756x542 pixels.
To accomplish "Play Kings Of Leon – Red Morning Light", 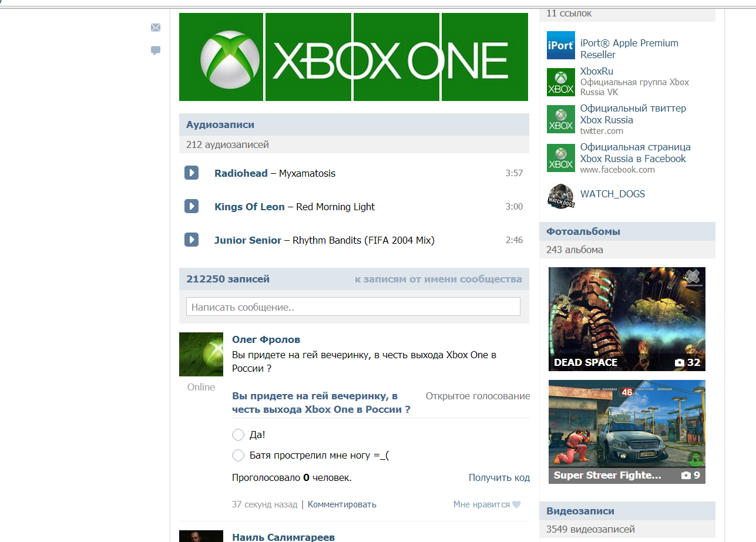I will (191, 206).
